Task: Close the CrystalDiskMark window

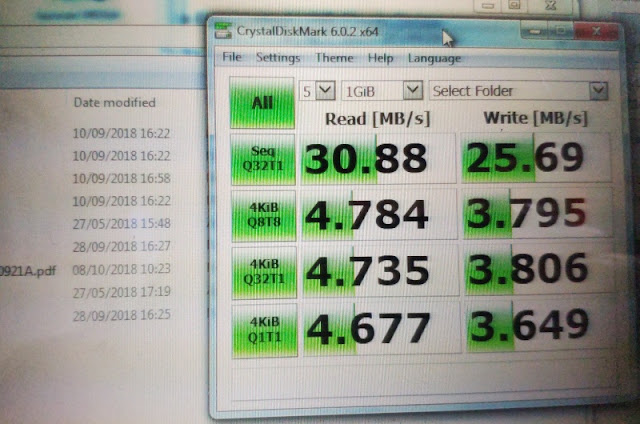Action: 596,31
